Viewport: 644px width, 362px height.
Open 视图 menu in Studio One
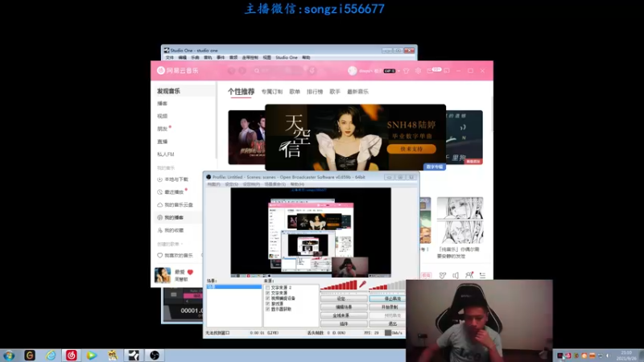pos(267,57)
